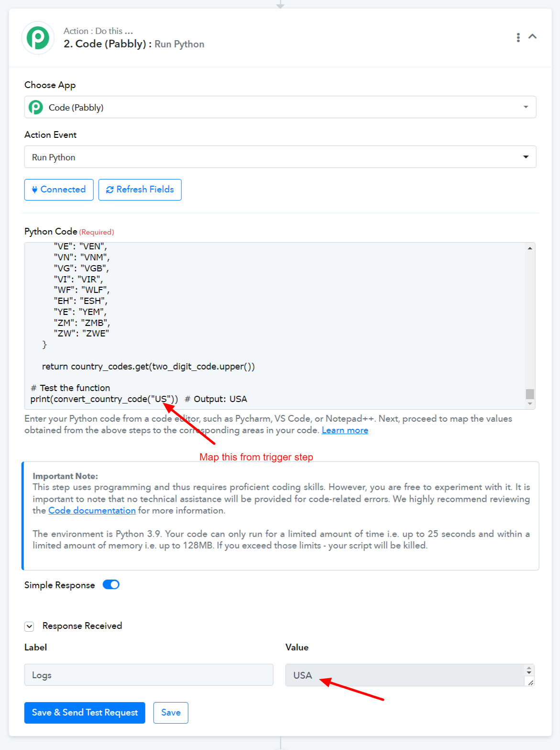
Task: Open the Code documentation link
Action: (x=92, y=511)
